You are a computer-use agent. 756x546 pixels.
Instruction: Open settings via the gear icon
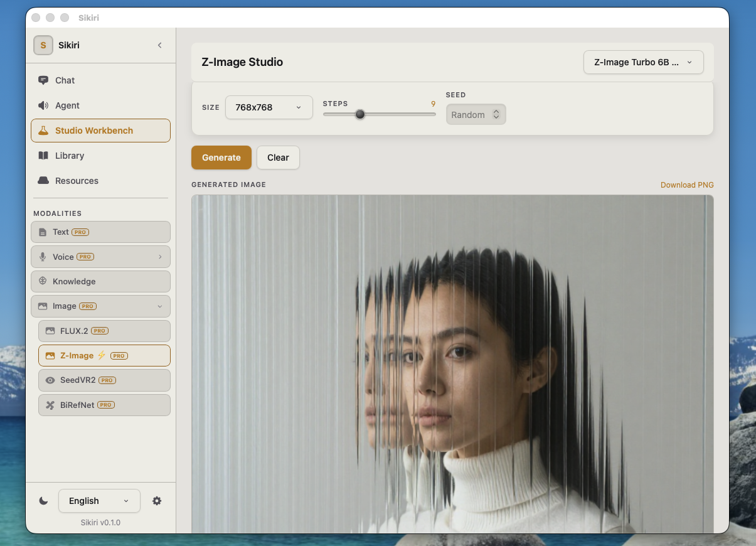(157, 501)
